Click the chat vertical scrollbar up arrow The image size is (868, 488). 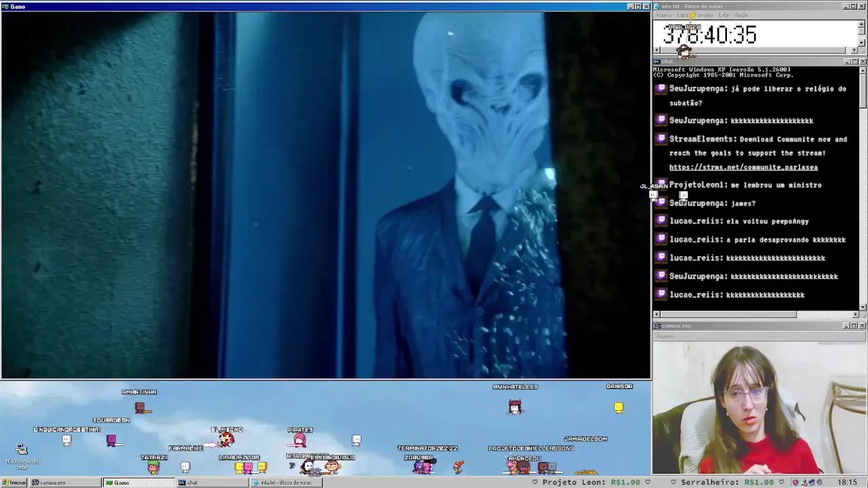863,70
